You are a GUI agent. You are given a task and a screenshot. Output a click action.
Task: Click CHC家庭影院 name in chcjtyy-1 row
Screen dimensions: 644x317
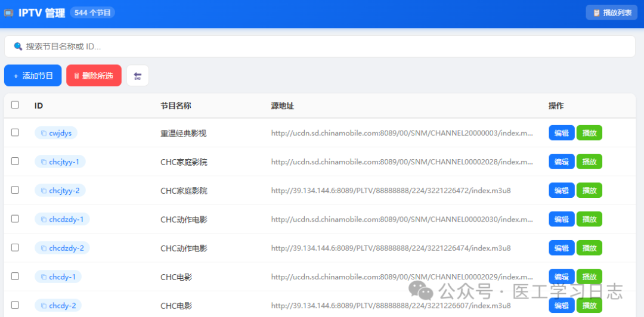(184, 162)
